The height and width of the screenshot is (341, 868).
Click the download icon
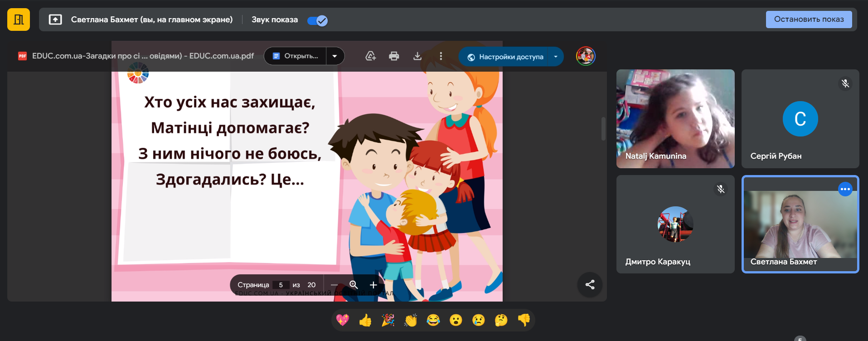pyautogui.click(x=417, y=56)
